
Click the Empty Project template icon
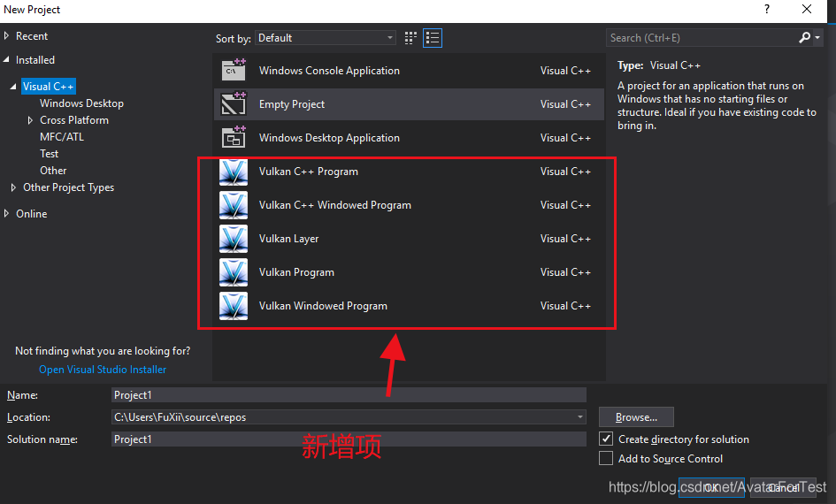(234, 103)
